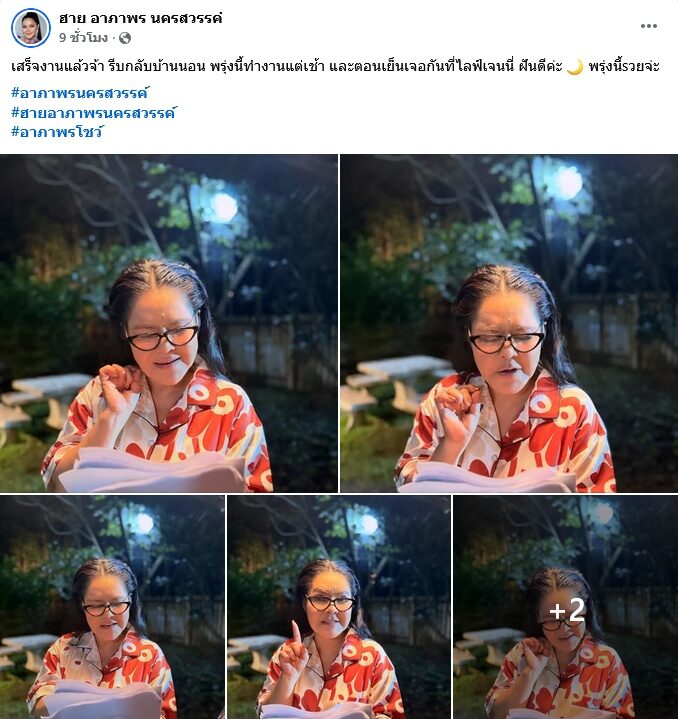View more photos via +2 overlay
Viewport: 678px width, 719px height.
point(566,607)
